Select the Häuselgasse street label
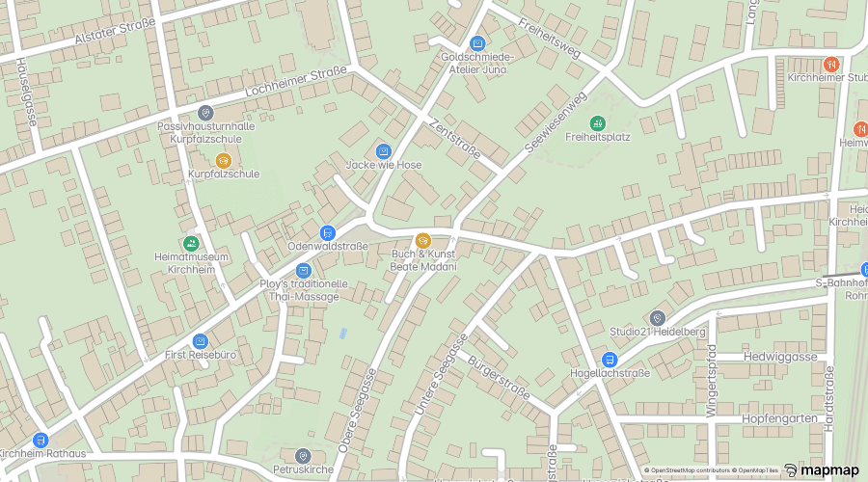This screenshot has width=868, height=482. (x=27, y=92)
